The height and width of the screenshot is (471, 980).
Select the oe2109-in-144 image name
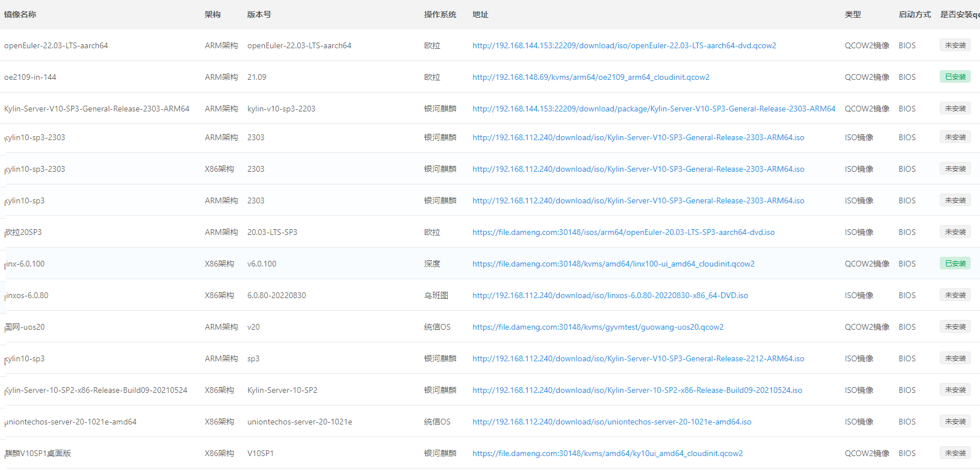tap(30, 77)
